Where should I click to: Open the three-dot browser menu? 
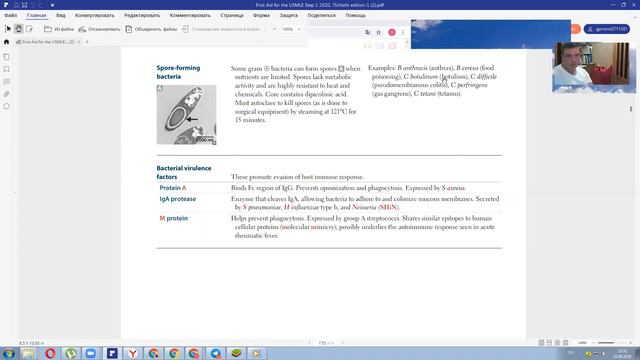[402, 32]
